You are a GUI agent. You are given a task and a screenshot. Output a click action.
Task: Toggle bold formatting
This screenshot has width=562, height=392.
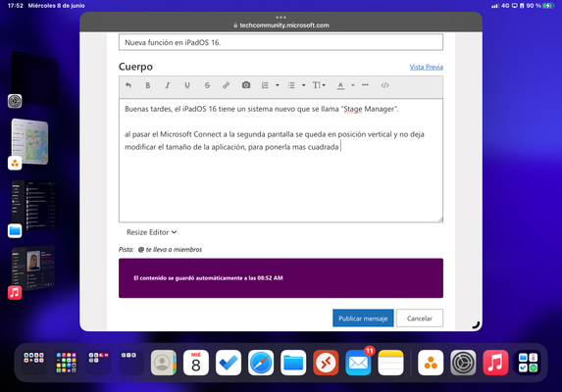tap(148, 85)
